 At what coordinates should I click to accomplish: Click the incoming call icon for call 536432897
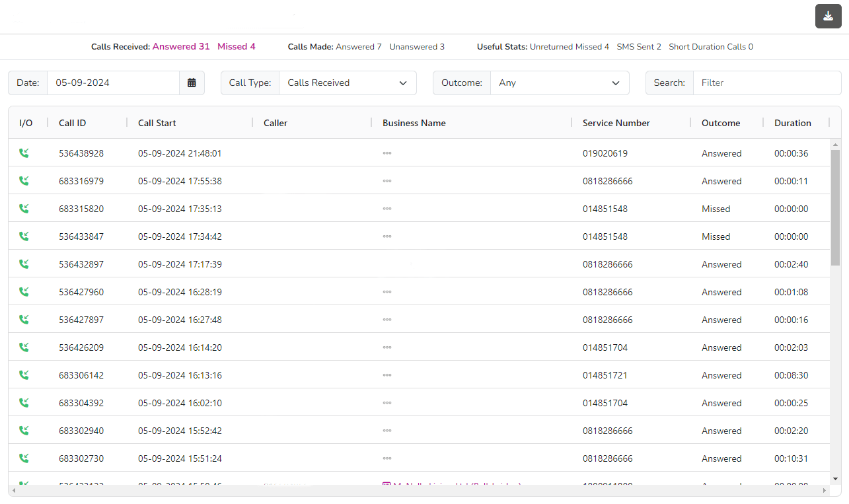[24, 264]
